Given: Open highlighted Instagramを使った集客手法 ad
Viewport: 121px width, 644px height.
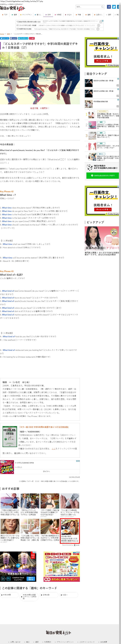Looking at the screenshot, I should 70,531.
